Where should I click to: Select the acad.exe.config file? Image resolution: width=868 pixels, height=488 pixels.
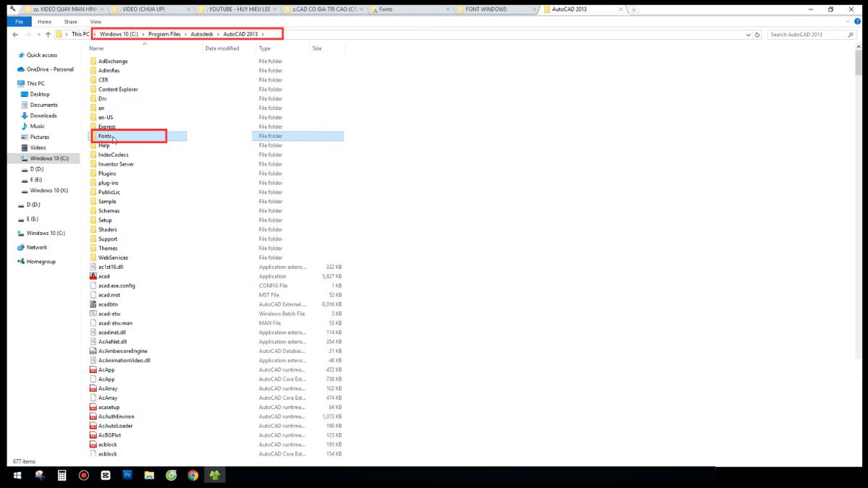click(x=116, y=286)
